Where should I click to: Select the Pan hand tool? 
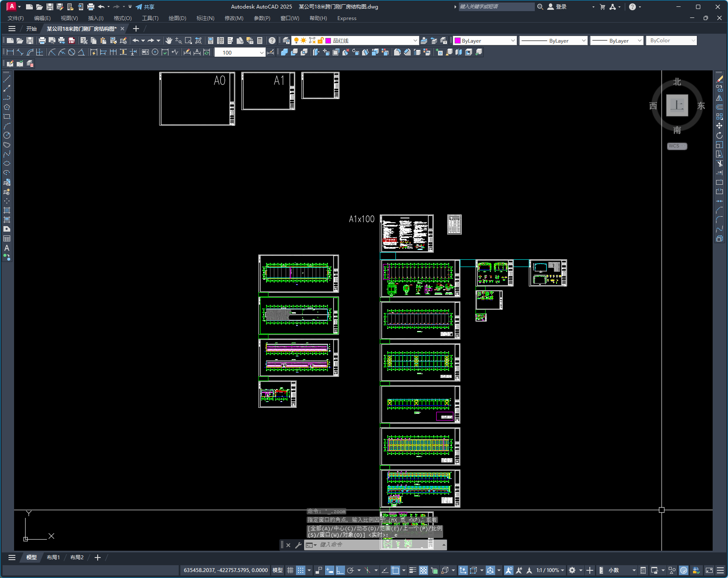[169, 41]
